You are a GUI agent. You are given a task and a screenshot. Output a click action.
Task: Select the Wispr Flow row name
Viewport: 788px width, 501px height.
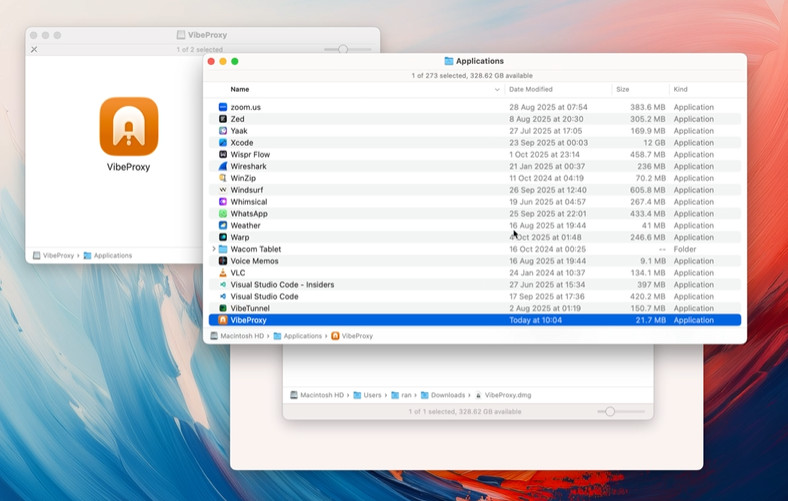(x=250, y=154)
